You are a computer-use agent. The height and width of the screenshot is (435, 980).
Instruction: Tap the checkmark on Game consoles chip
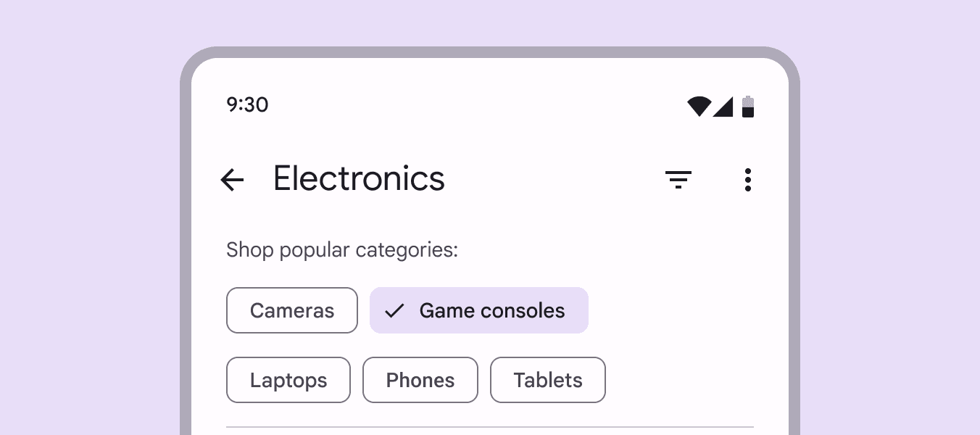tap(394, 310)
